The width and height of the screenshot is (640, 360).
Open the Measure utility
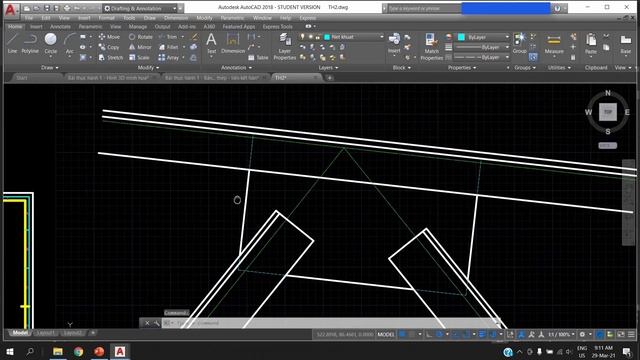click(x=554, y=43)
